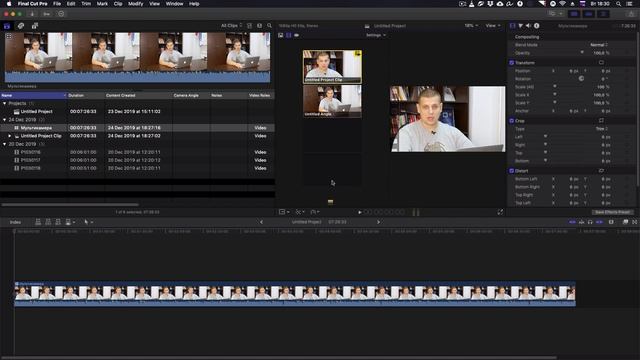Click the Keyword Editor key icon

coord(47,14)
